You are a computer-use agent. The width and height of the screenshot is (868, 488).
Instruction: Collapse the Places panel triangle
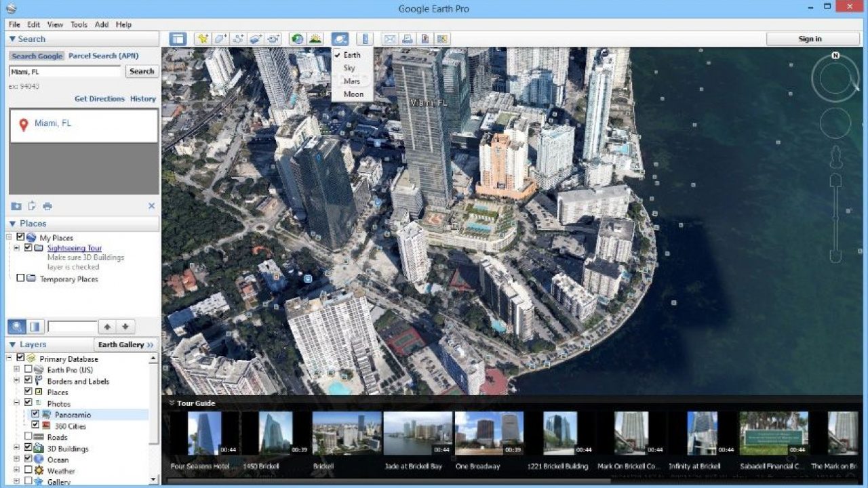point(12,224)
